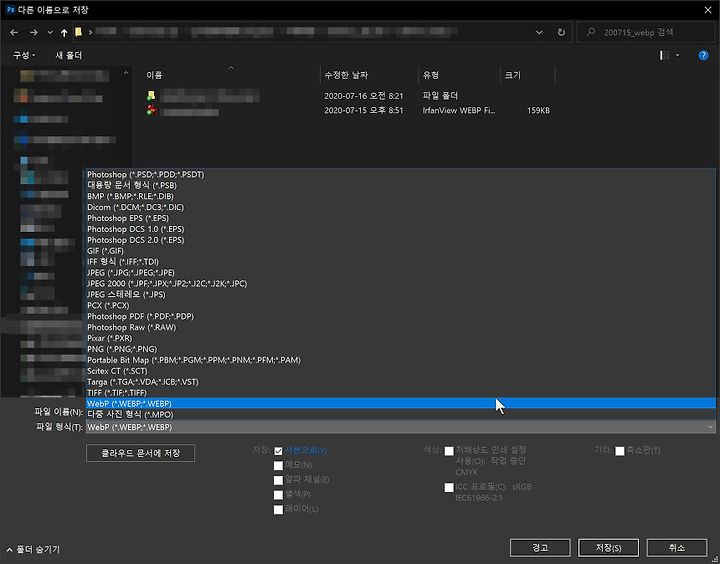The width and height of the screenshot is (720, 564).
Task: Choose the Dicom format option
Action: (x=401, y=207)
